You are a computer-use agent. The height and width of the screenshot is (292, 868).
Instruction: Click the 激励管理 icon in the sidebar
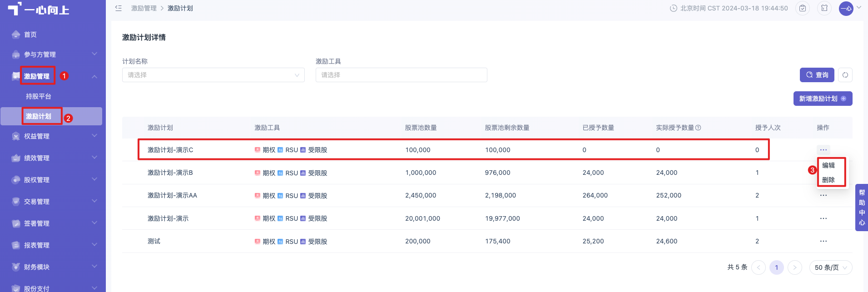point(16,76)
